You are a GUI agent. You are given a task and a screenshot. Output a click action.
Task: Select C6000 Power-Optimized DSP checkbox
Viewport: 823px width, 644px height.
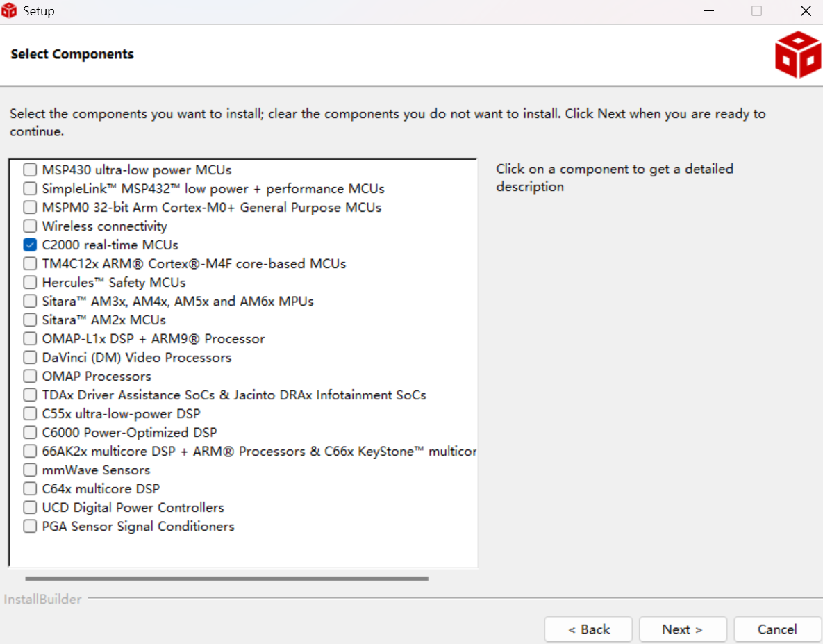(30, 432)
